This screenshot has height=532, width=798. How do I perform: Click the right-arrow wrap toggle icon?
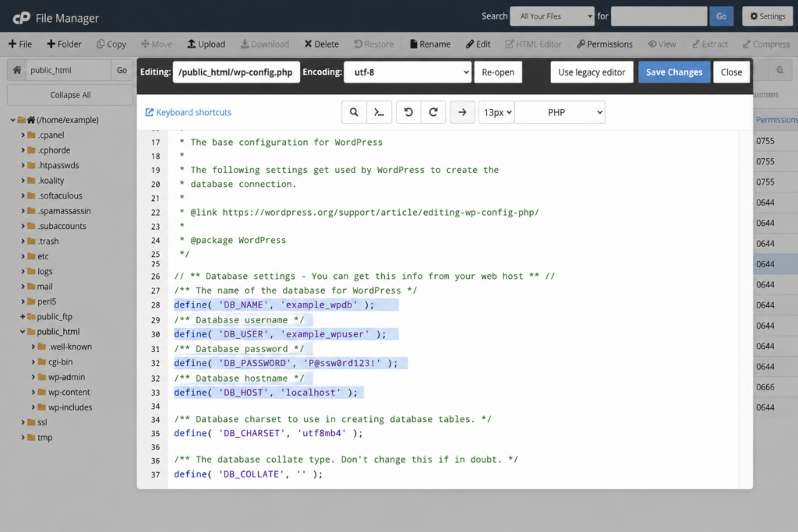coord(462,112)
